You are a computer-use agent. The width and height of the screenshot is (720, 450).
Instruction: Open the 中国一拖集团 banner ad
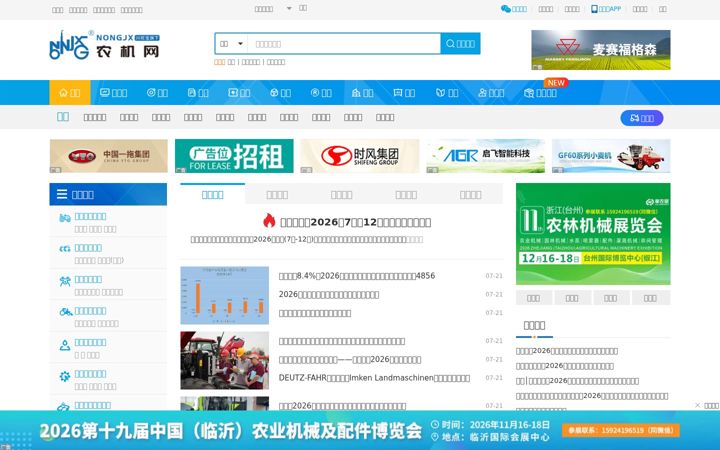109,156
